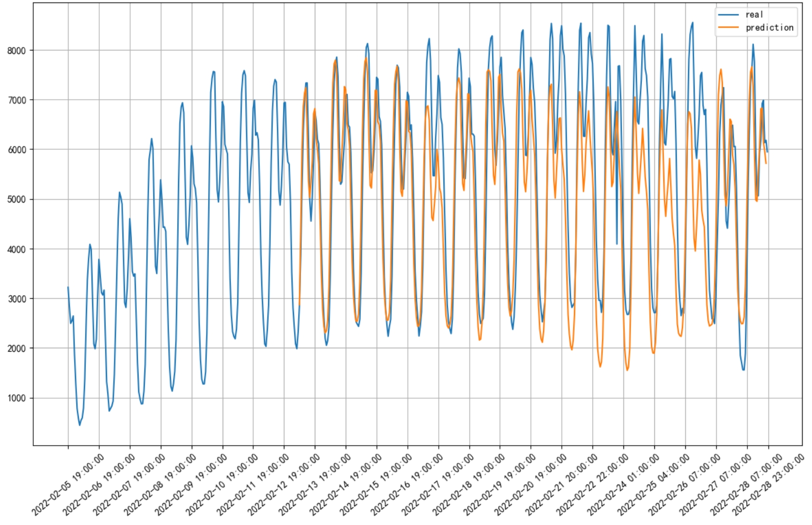Click x-axis label 2022-02-20 19:00:00
Viewport: 812px width, 525px height.
[531, 485]
